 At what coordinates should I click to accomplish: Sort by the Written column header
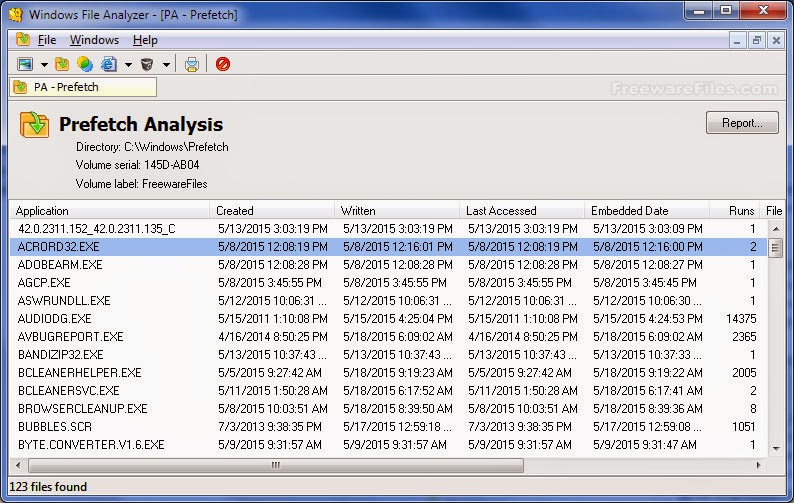396,211
